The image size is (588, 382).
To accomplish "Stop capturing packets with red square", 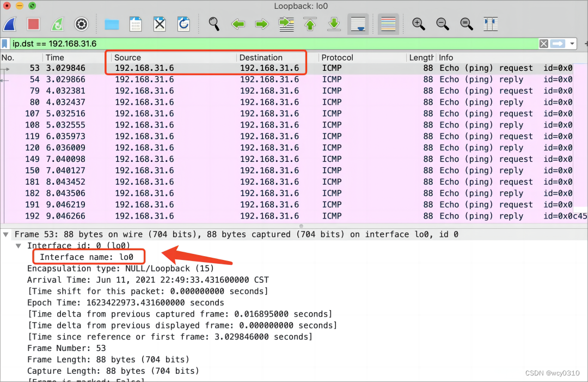I will pyautogui.click(x=33, y=25).
